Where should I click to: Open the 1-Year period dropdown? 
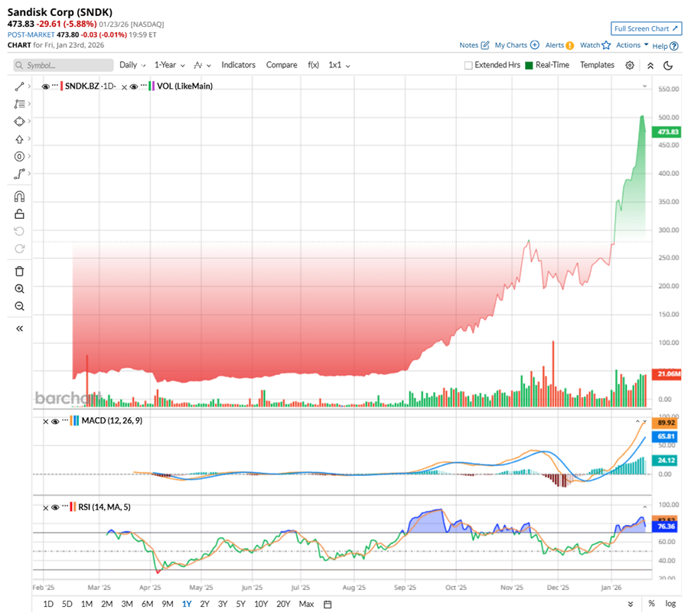pyautogui.click(x=170, y=65)
